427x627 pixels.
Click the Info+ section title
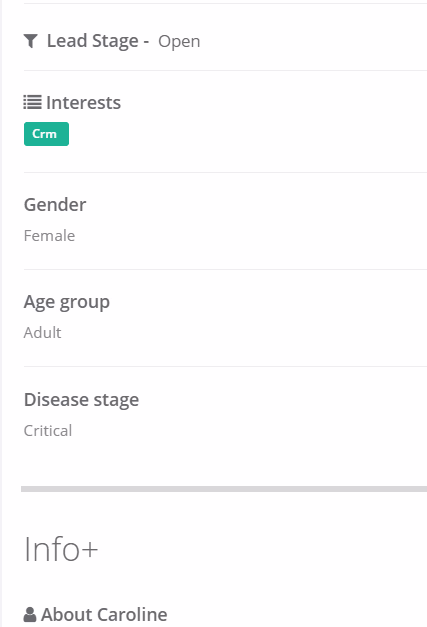(x=61, y=549)
